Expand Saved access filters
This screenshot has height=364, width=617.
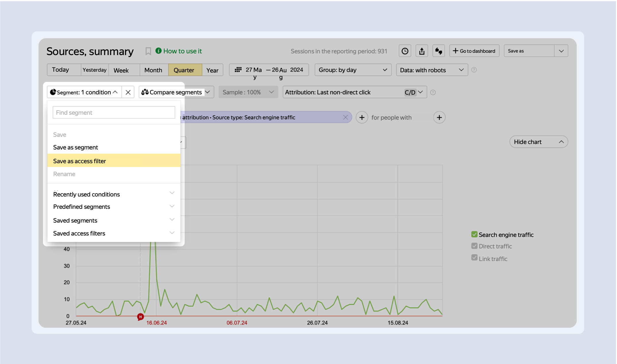(x=114, y=233)
